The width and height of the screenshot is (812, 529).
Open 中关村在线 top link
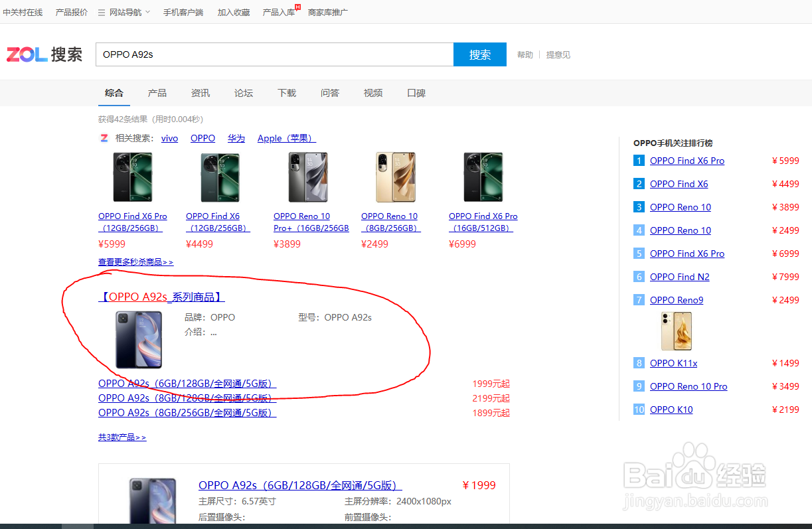(23, 13)
